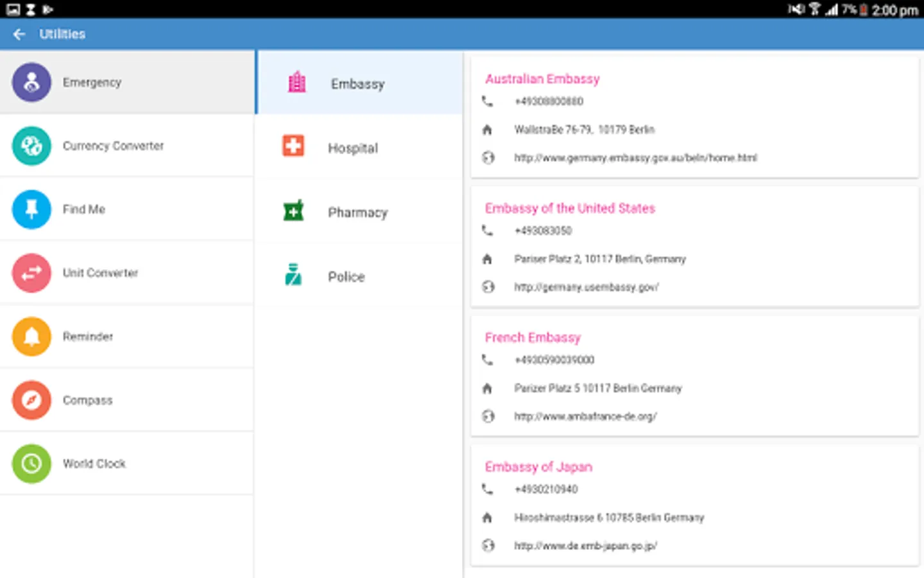Open the de.emb-japan.go.jp website link

[x=585, y=546]
